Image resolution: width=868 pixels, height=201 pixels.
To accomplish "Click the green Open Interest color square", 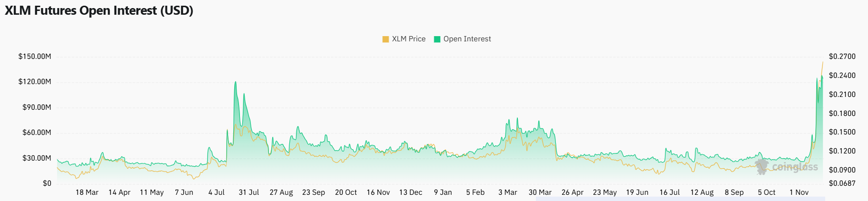I will 437,39.
